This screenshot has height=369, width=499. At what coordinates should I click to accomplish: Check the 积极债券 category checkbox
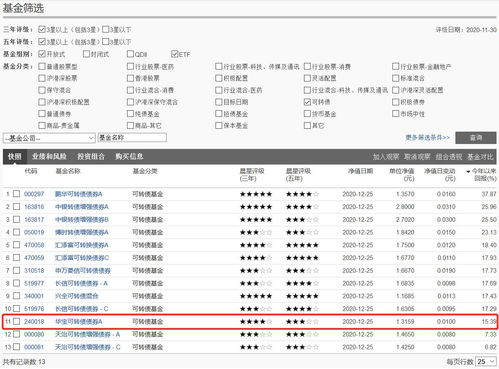coord(396,102)
